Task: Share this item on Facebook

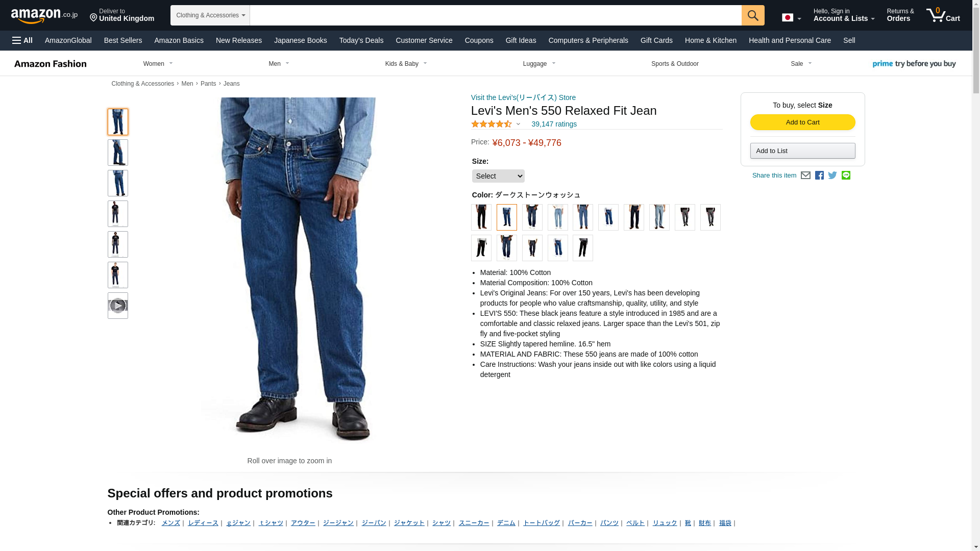Action: point(819,176)
